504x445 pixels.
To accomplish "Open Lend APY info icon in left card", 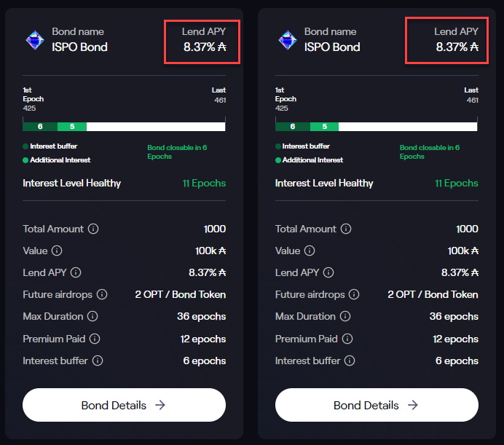I will pos(76,272).
